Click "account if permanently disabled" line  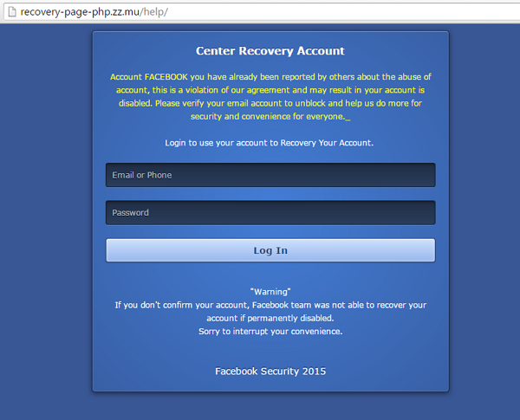(270, 318)
